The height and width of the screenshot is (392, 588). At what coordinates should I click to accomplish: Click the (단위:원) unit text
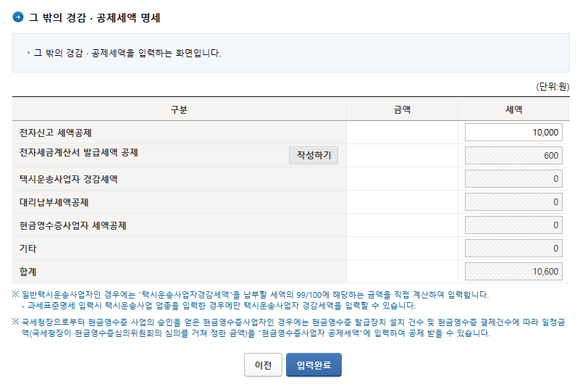[553, 87]
